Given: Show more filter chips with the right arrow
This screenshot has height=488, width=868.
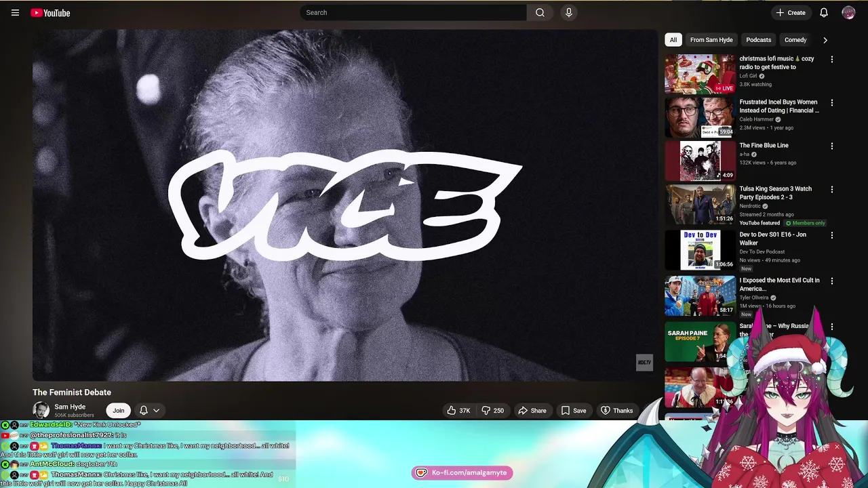Looking at the screenshot, I should point(825,40).
